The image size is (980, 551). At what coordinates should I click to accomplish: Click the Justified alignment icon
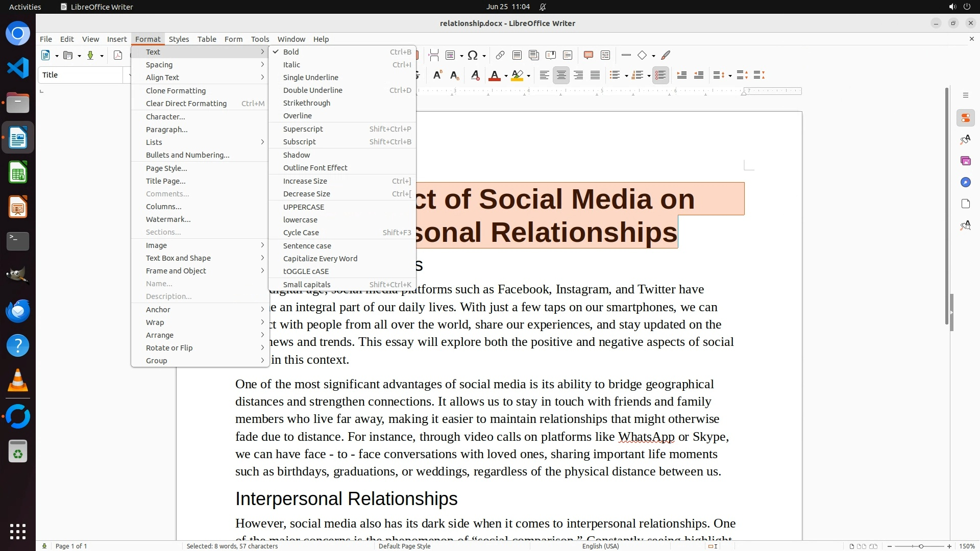(595, 76)
